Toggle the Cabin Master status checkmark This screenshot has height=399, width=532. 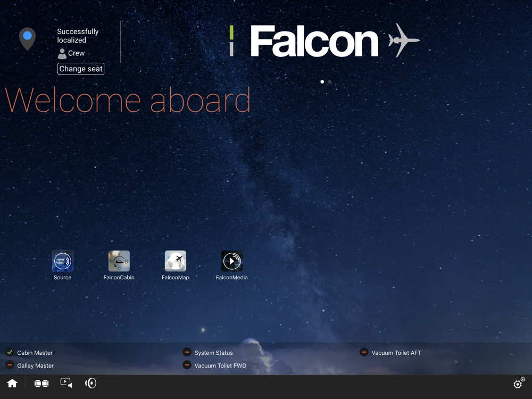pyautogui.click(x=10, y=352)
